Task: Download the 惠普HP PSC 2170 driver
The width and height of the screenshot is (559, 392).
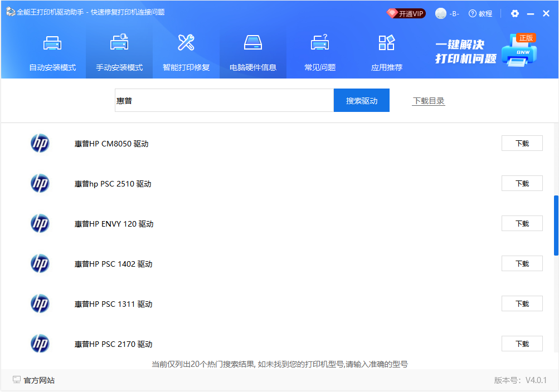Action: (x=522, y=344)
